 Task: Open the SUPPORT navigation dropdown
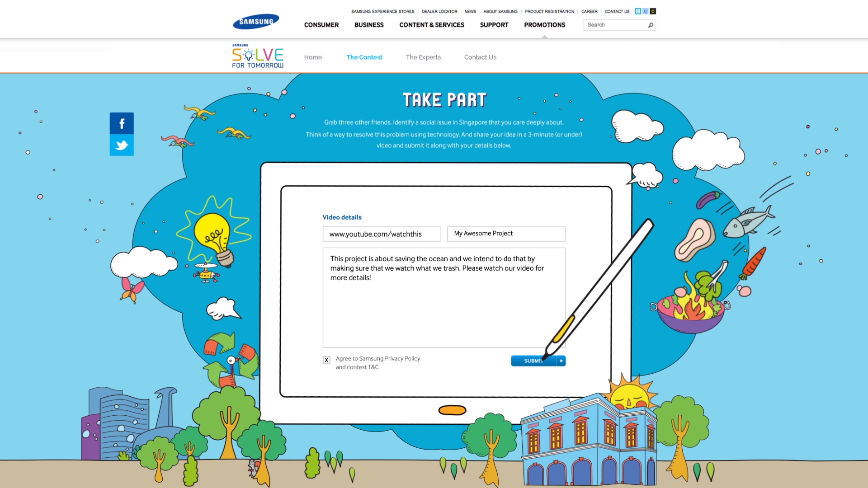coord(494,25)
